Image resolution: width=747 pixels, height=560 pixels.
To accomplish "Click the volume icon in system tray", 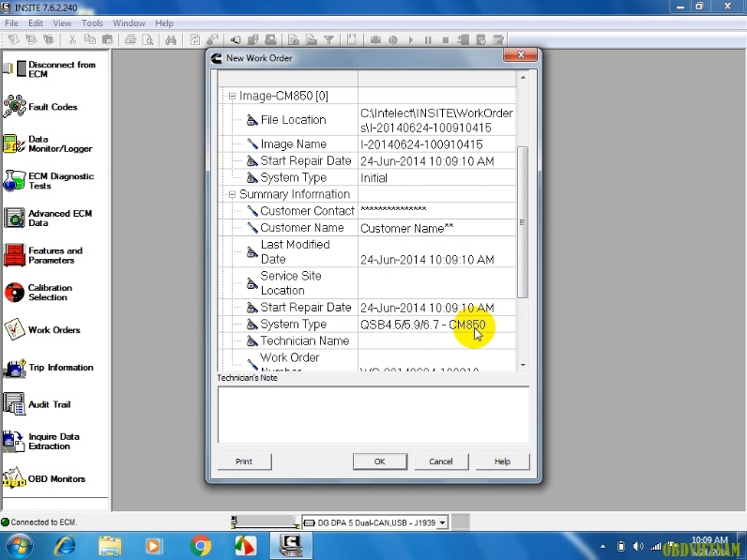I will coord(638,546).
